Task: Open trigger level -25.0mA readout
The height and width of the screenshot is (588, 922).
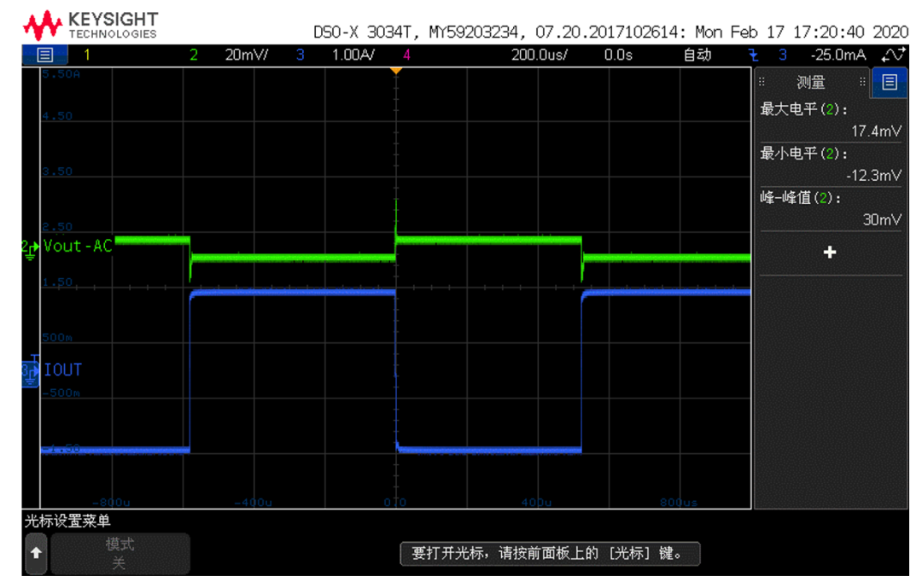Action: click(838, 55)
